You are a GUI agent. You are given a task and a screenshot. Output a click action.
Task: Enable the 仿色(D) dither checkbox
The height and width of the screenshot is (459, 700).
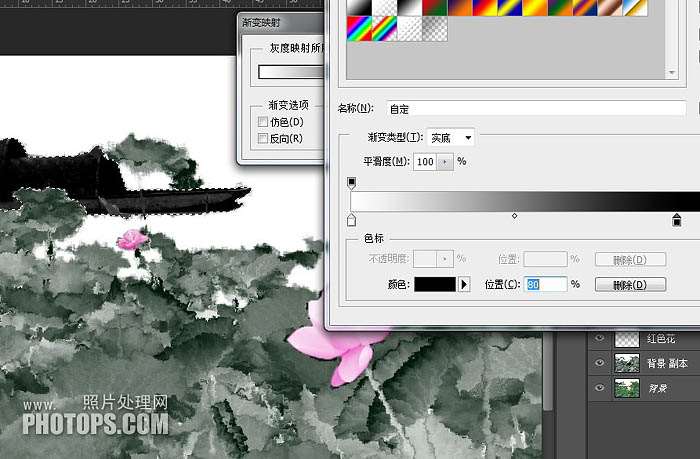[263, 122]
